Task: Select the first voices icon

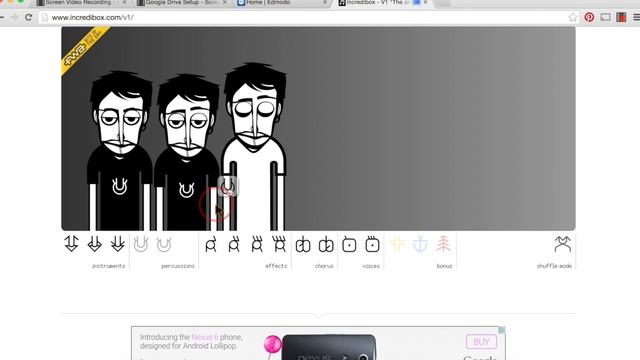Action: coord(349,244)
